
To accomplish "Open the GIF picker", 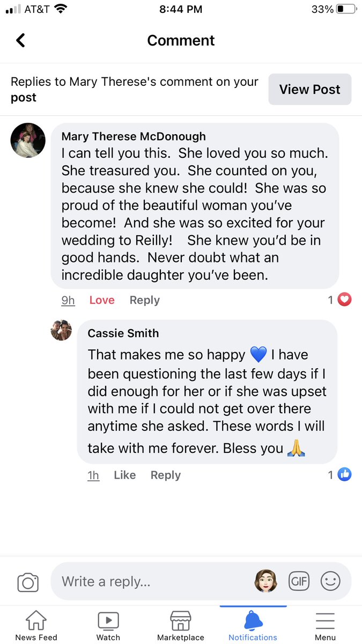I will click(298, 581).
